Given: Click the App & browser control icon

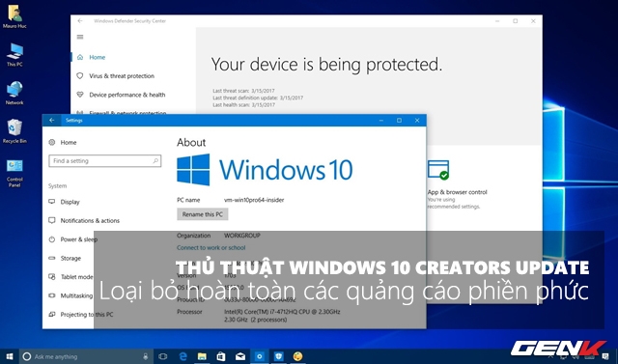Looking at the screenshot, I should [438, 170].
